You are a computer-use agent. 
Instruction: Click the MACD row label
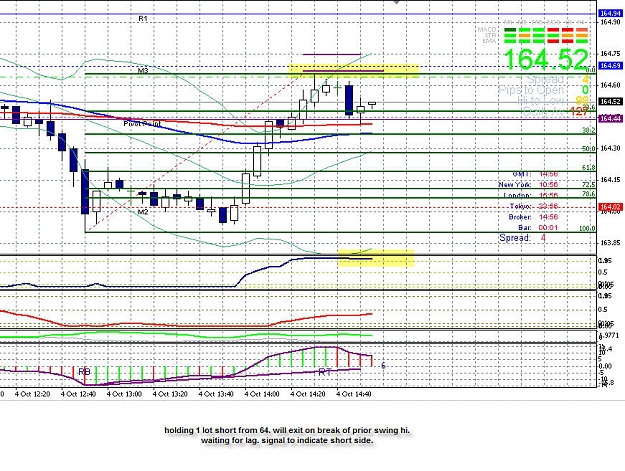pyautogui.click(x=487, y=29)
